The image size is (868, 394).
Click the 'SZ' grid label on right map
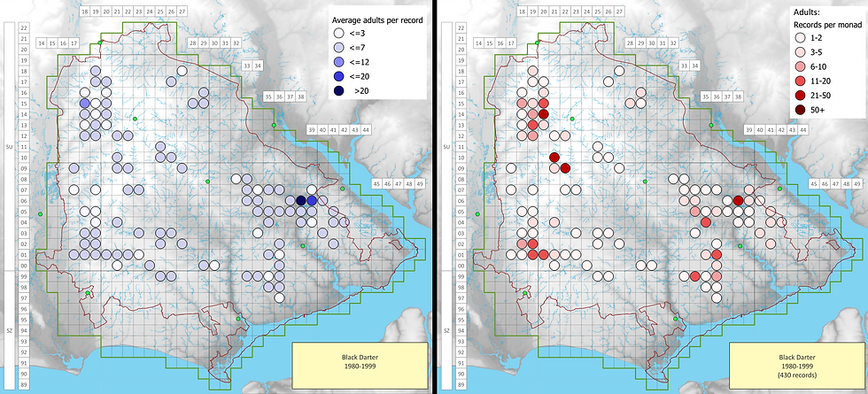(446, 331)
